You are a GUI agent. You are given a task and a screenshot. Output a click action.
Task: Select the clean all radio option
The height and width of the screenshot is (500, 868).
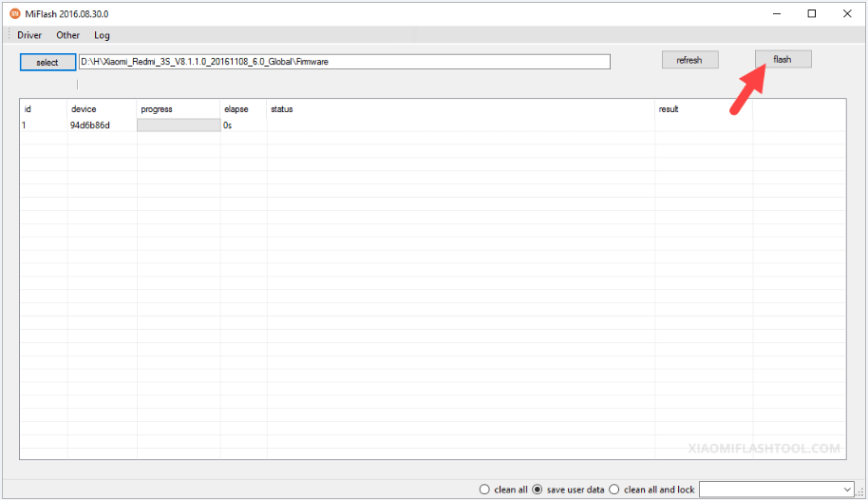[x=503, y=490]
